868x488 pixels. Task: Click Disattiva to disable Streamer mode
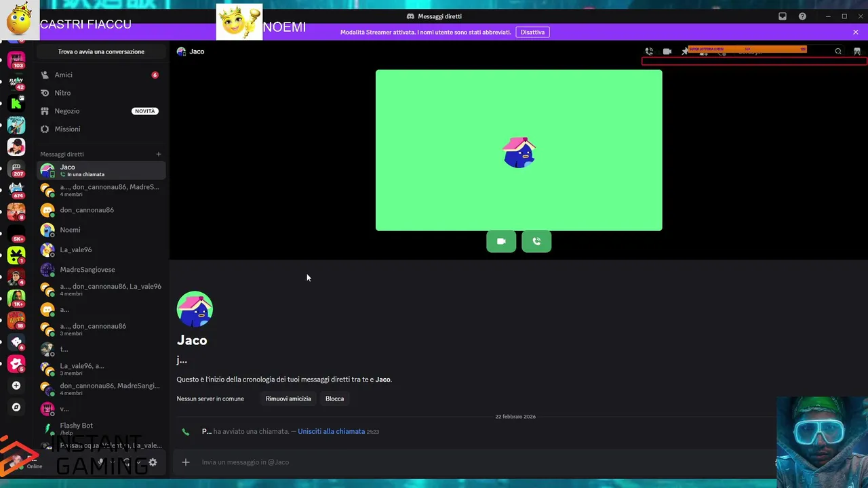pos(532,32)
